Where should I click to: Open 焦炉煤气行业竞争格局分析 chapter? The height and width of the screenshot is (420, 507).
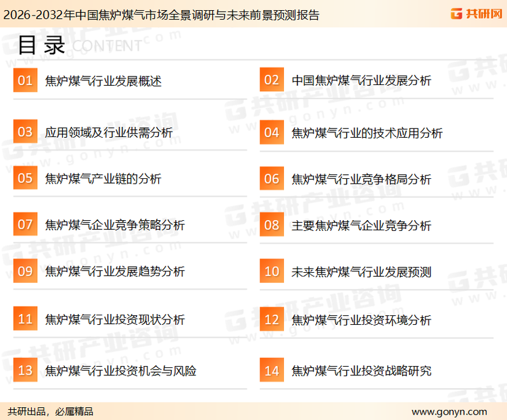tap(361, 179)
